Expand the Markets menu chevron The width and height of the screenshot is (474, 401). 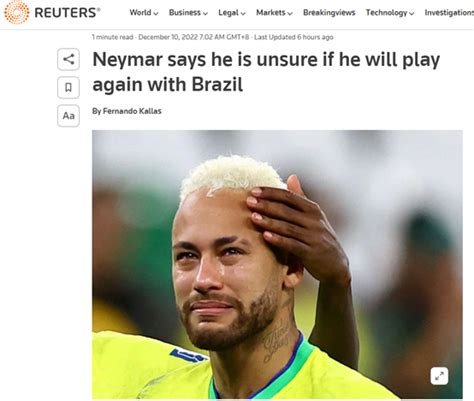290,13
